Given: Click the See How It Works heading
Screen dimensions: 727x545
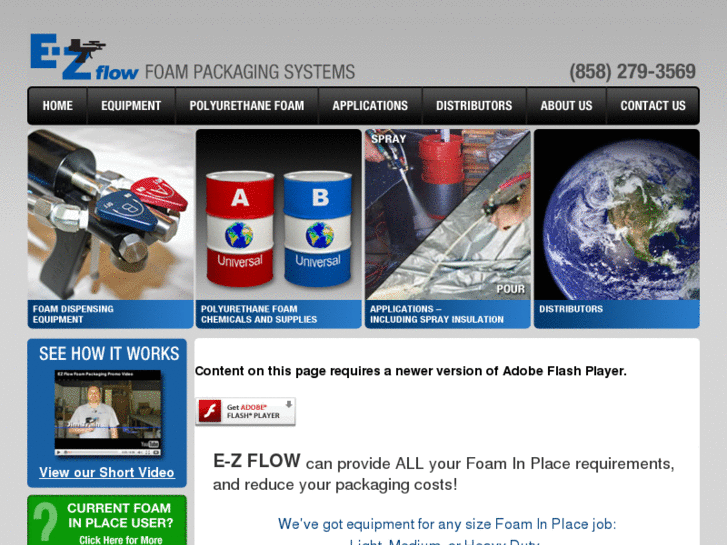Looking at the screenshot, I should (109, 353).
